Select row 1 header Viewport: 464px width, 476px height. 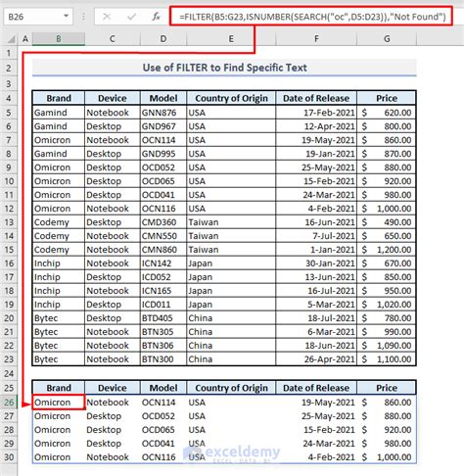click(x=9, y=53)
